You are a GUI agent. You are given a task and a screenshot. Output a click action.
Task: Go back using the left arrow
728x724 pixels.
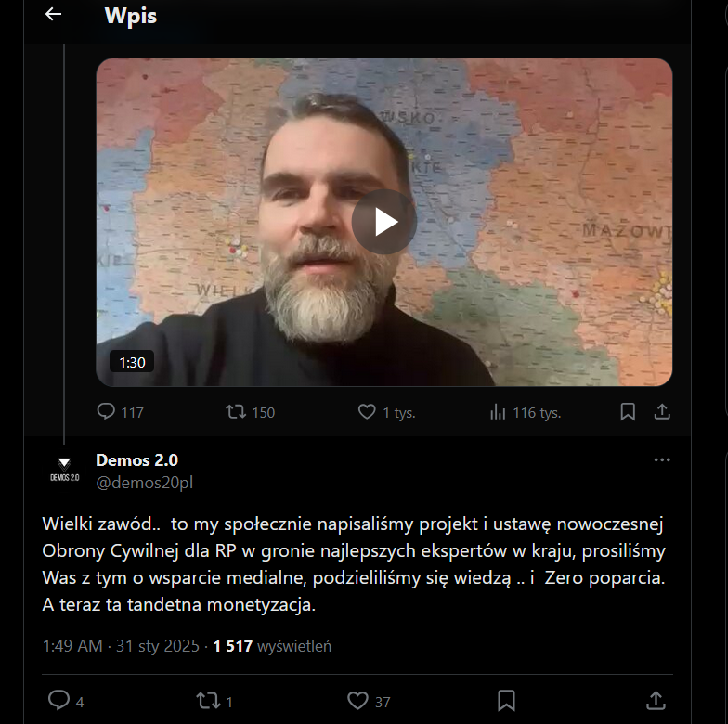tap(53, 15)
